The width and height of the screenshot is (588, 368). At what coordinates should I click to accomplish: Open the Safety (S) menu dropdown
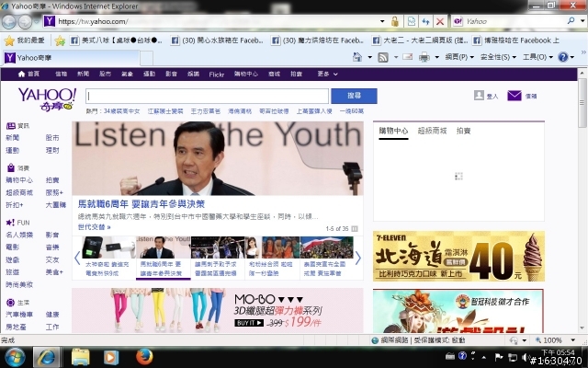498,57
